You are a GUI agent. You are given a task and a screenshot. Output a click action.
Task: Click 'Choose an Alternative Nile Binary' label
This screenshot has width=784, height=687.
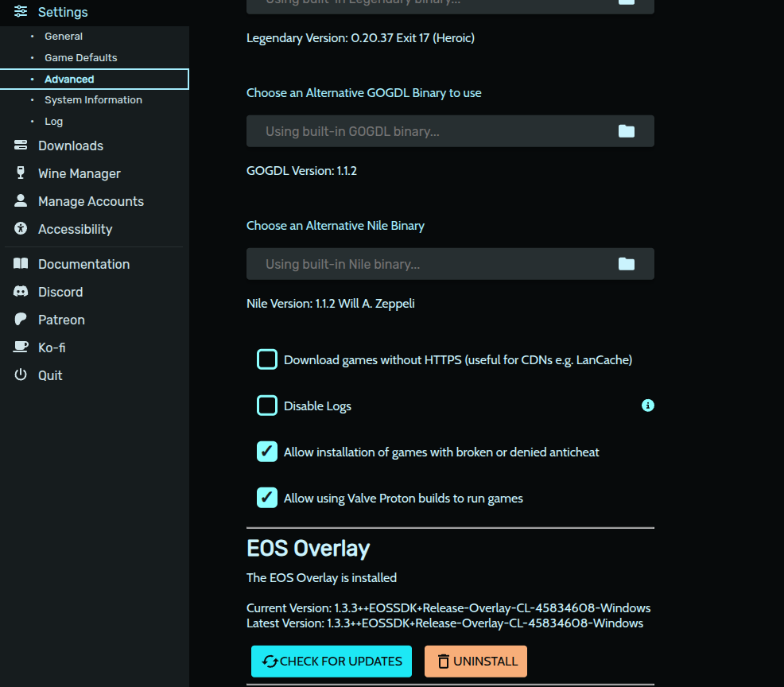(x=336, y=226)
